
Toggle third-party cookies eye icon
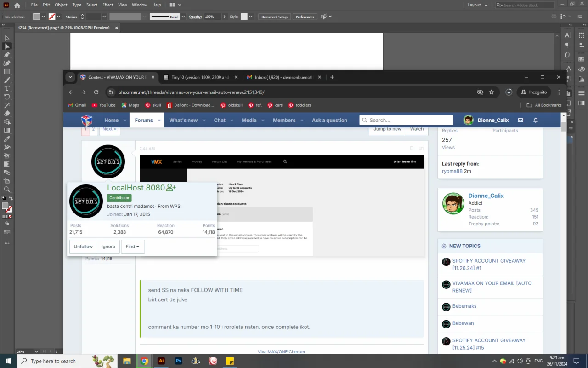click(480, 92)
